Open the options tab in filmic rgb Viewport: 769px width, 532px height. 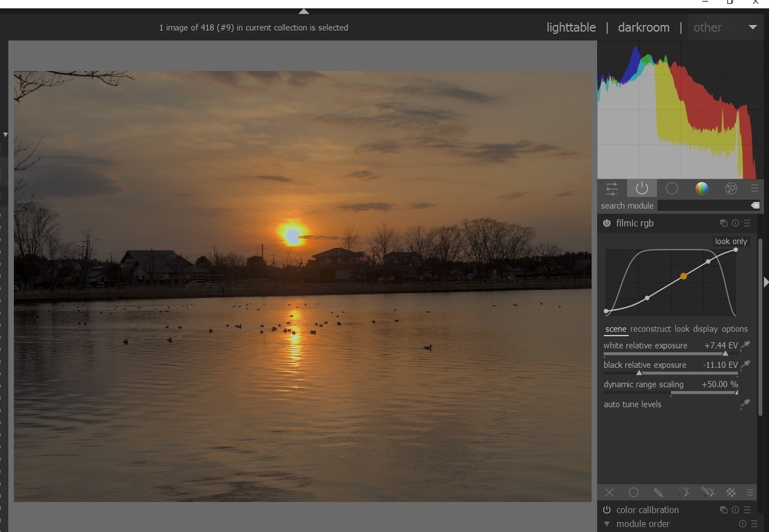coord(735,329)
